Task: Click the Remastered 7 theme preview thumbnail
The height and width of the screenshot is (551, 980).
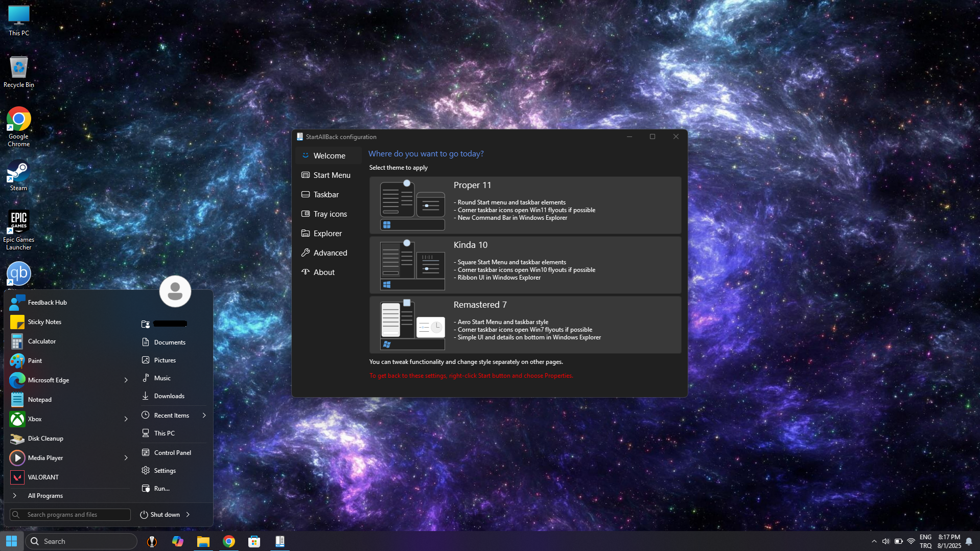Action: [x=412, y=325]
